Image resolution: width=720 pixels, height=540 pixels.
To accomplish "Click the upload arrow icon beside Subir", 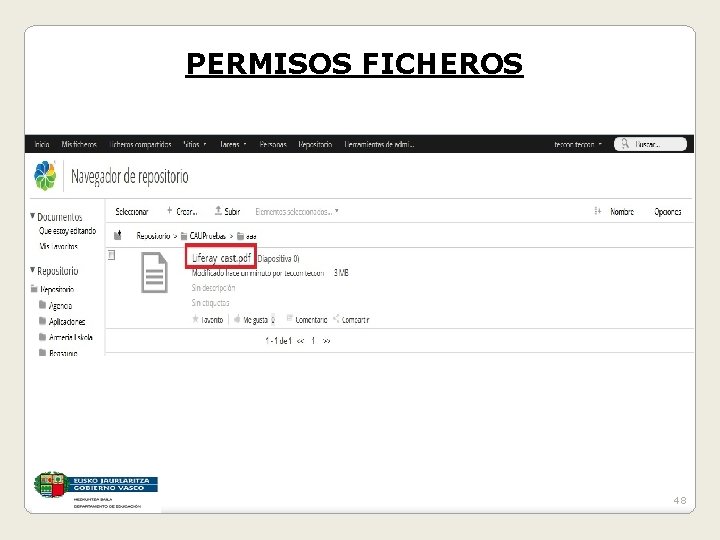I will 218,210.
